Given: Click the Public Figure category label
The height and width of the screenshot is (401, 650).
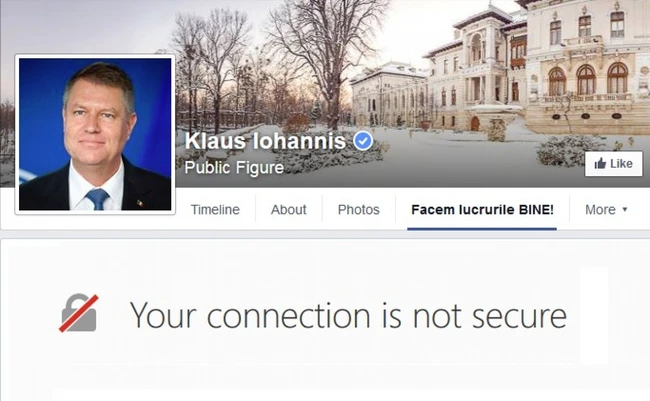Looking at the screenshot, I should tap(234, 168).
